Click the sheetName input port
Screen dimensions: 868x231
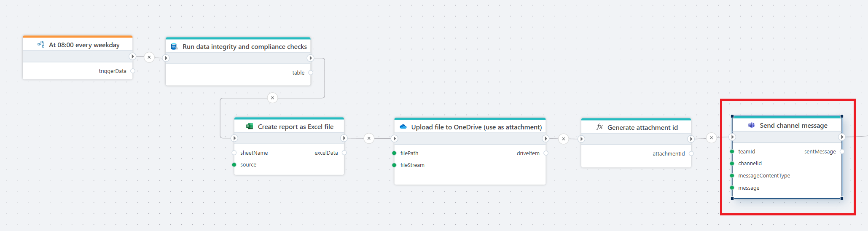click(234, 153)
